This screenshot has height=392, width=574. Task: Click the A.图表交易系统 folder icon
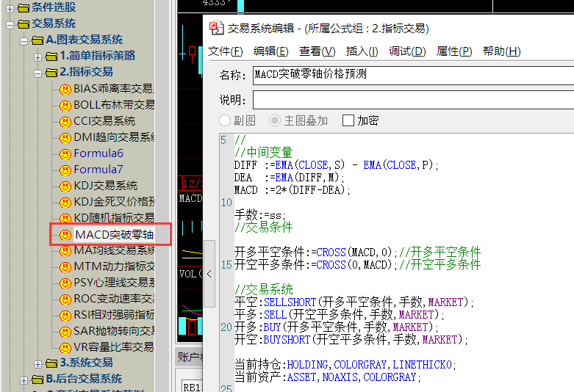tap(37, 40)
